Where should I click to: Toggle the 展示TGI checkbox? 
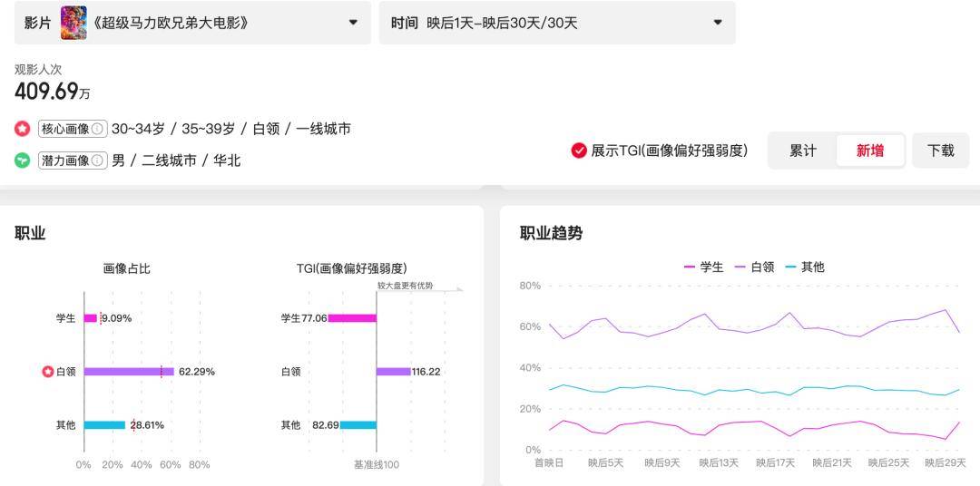click(579, 151)
